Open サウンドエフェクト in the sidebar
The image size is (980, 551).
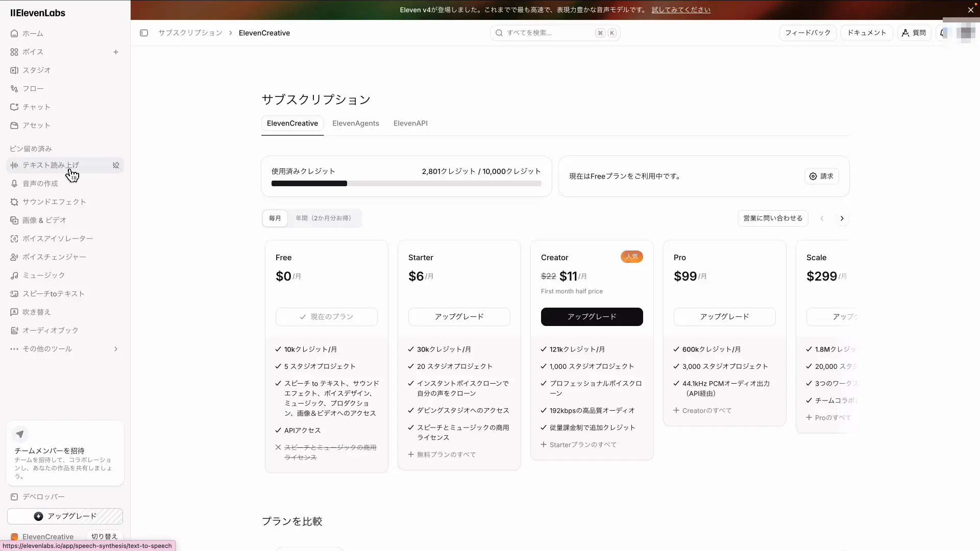65,202
